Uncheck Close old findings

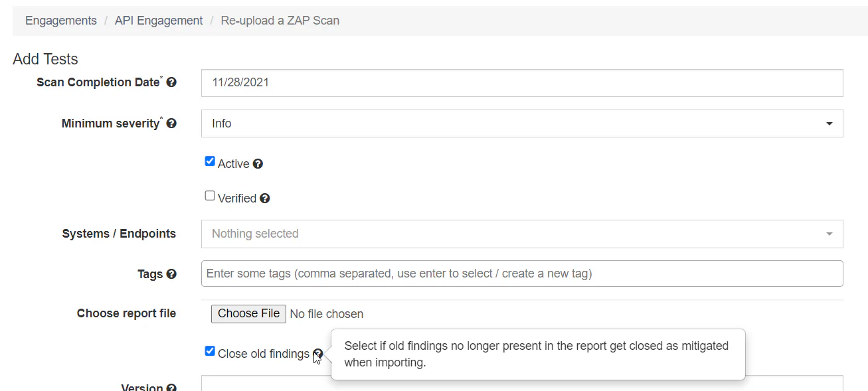[x=209, y=351]
